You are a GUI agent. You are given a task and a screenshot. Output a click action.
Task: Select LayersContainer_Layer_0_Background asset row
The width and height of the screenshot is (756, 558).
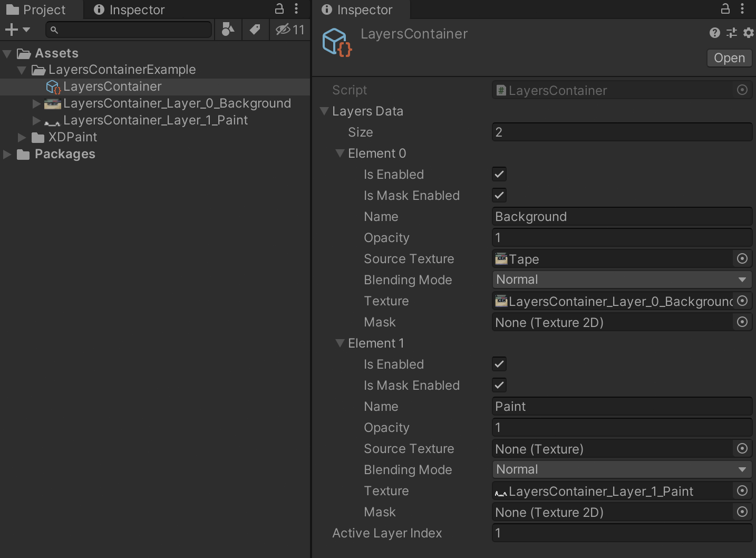155,103
